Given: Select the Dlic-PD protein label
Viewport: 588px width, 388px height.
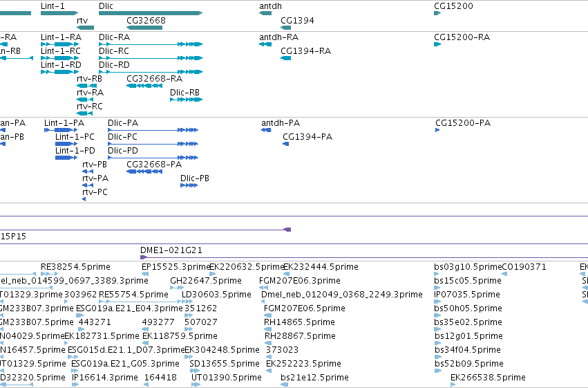Looking at the screenshot, I should pyautogui.click(x=122, y=151).
